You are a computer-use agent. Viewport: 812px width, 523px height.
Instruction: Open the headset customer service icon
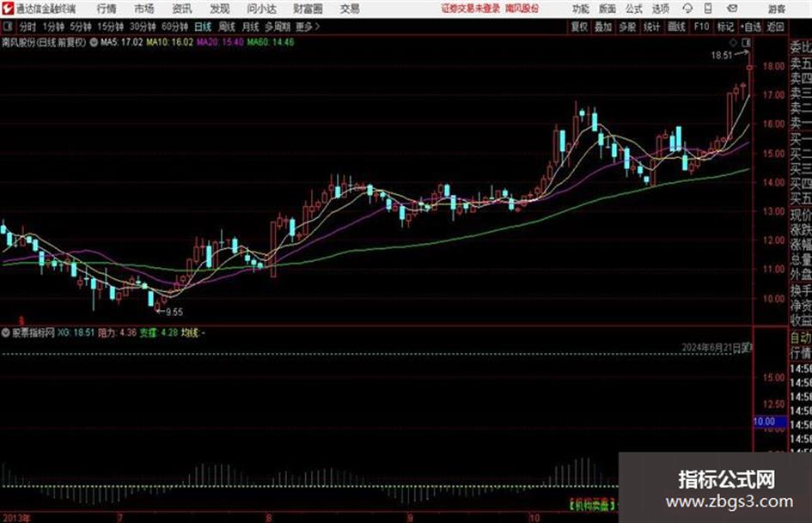687,9
